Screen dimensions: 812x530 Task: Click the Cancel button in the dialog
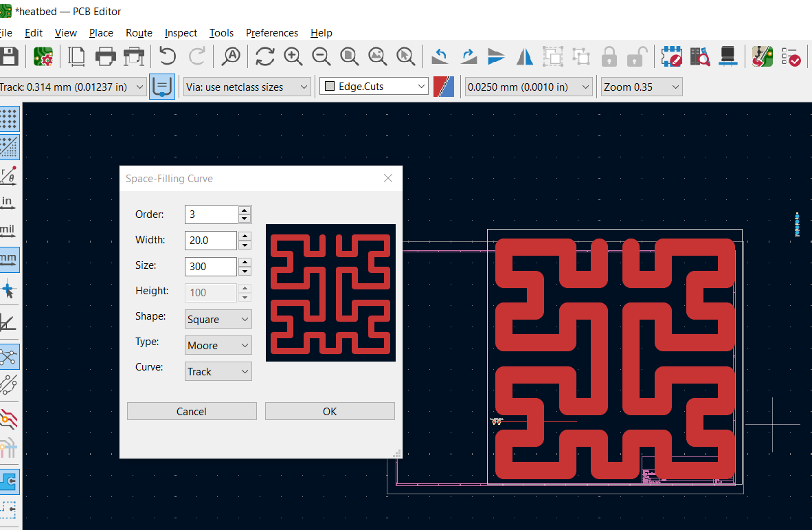[x=192, y=412]
